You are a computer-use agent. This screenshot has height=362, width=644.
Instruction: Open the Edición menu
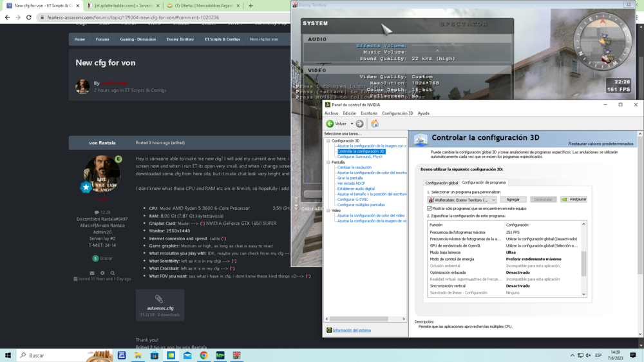tap(350, 113)
